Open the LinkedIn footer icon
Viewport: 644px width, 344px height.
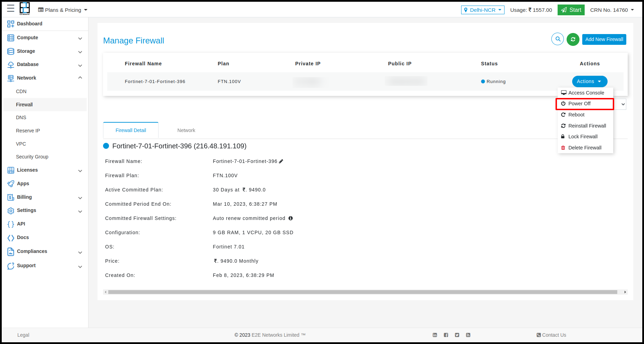(x=435, y=335)
